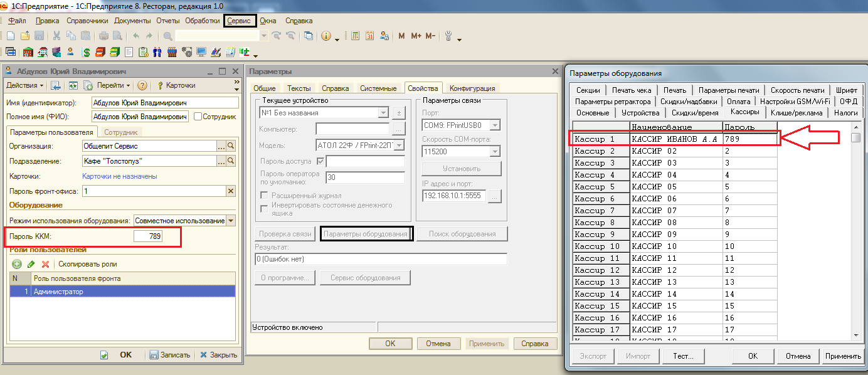Click the question mark help icon in user window
Image resolution: width=868 pixels, height=375 pixels.
pos(142,85)
